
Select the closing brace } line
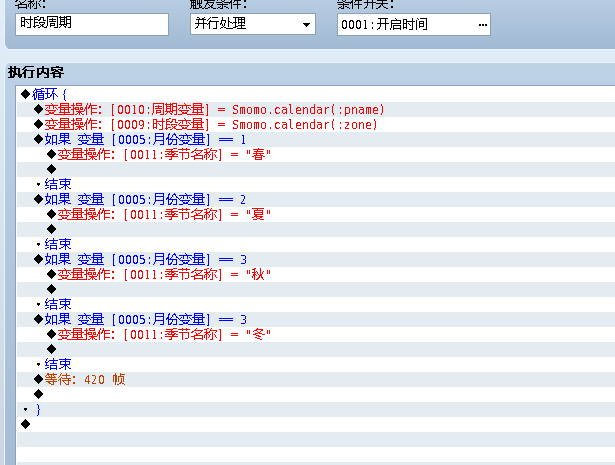pos(316,410)
